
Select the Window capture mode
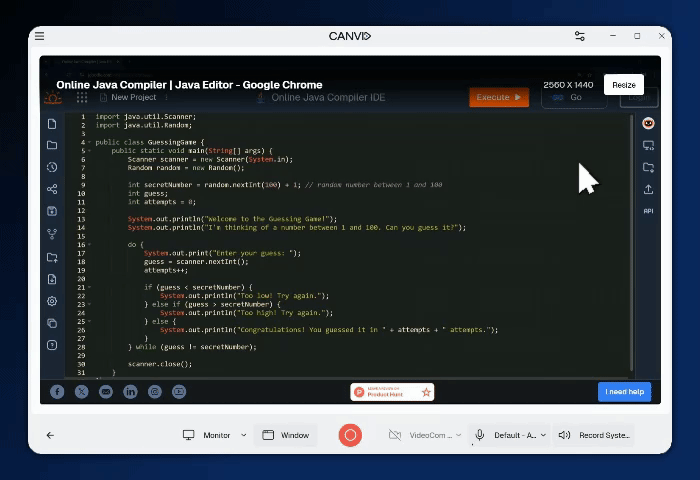286,435
